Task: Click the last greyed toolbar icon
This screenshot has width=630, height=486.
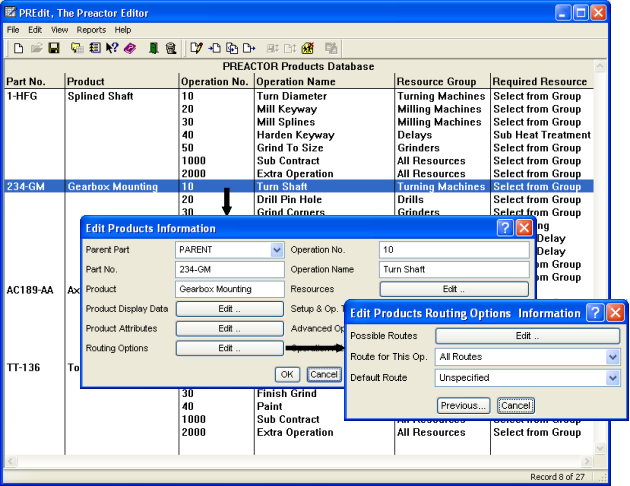Action: pyautogui.click(x=331, y=49)
